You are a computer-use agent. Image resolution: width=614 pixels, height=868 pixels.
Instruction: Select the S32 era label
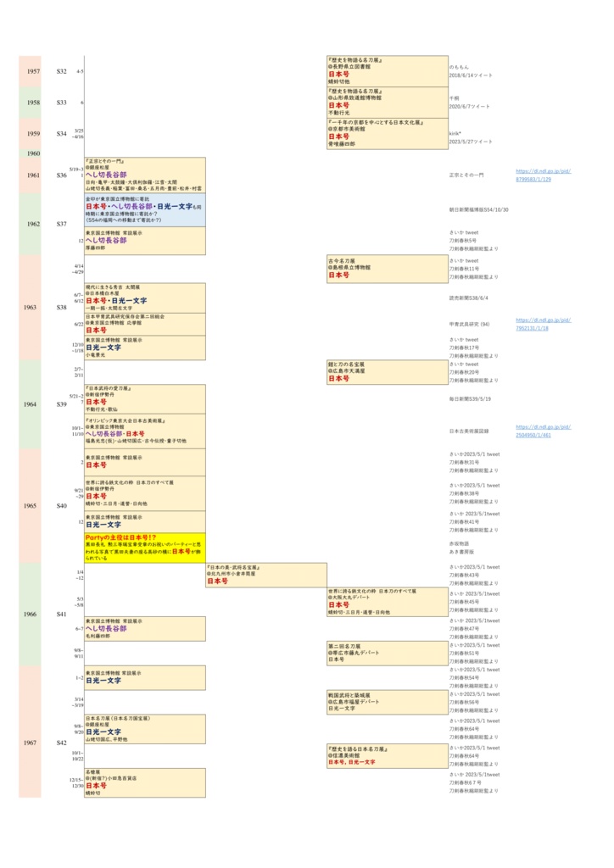61,71
